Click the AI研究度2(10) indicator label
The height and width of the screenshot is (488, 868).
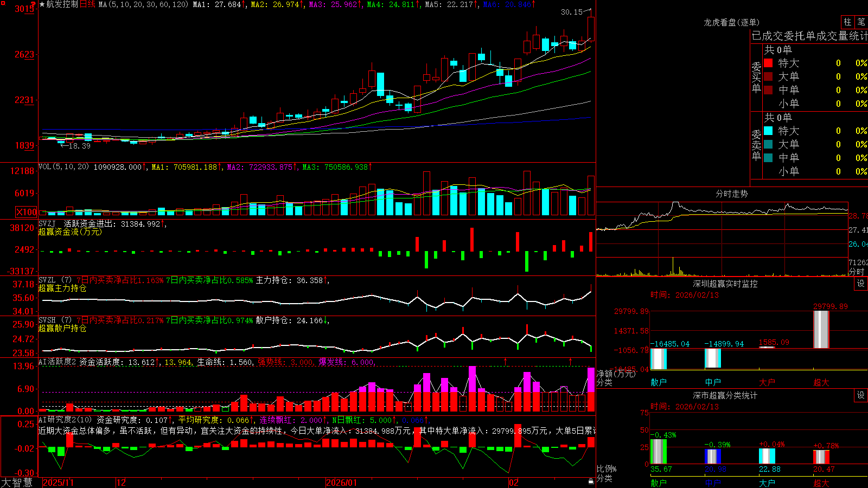click(65, 420)
